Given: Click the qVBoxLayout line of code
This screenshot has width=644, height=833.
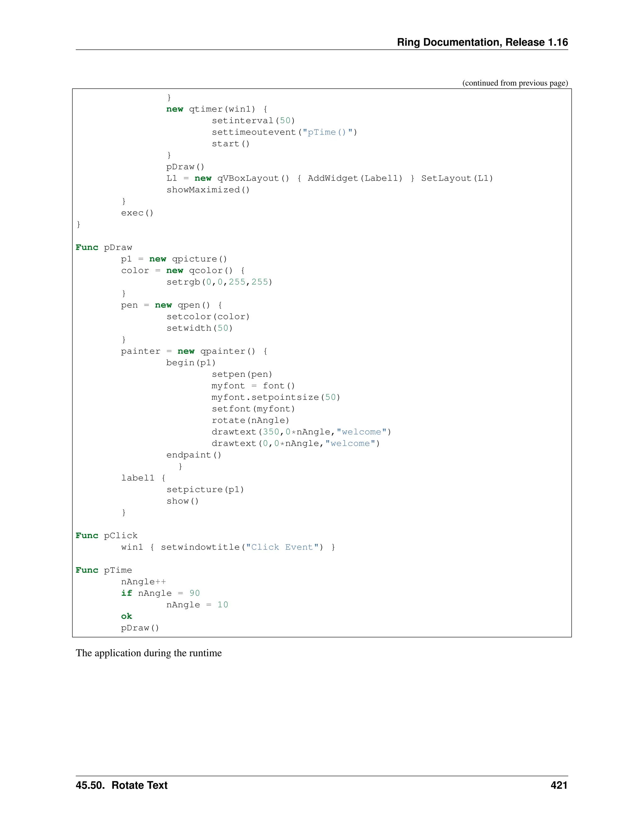Looking at the screenshot, I should [x=329, y=179].
